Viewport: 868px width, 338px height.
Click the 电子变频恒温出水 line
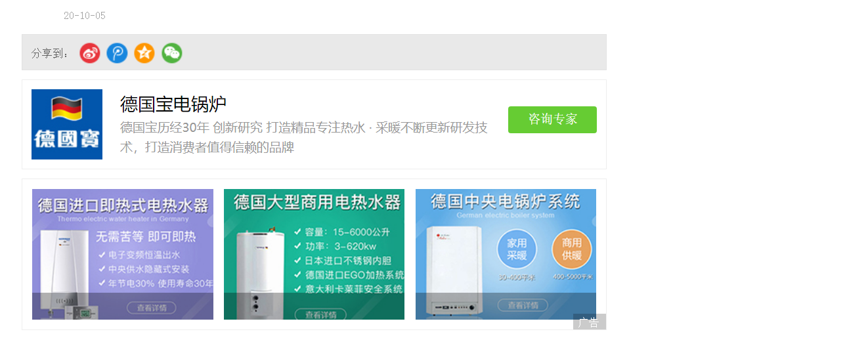139,255
